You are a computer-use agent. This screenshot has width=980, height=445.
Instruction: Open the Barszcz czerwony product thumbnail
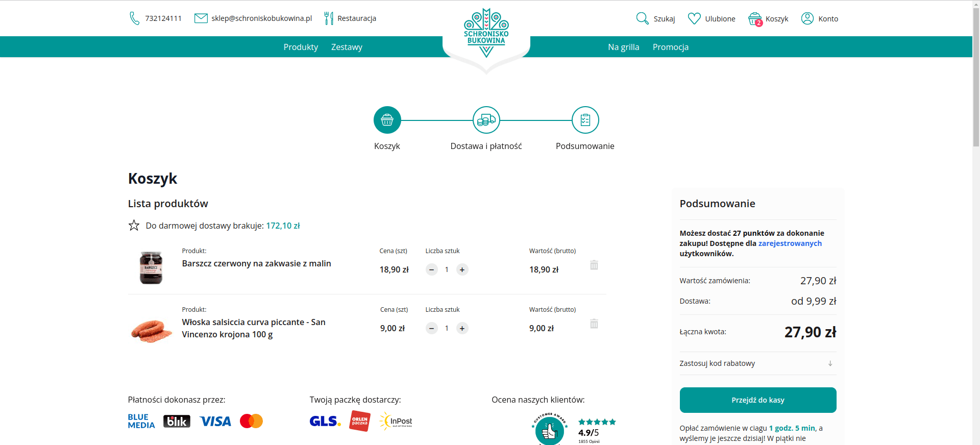[x=151, y=267]
